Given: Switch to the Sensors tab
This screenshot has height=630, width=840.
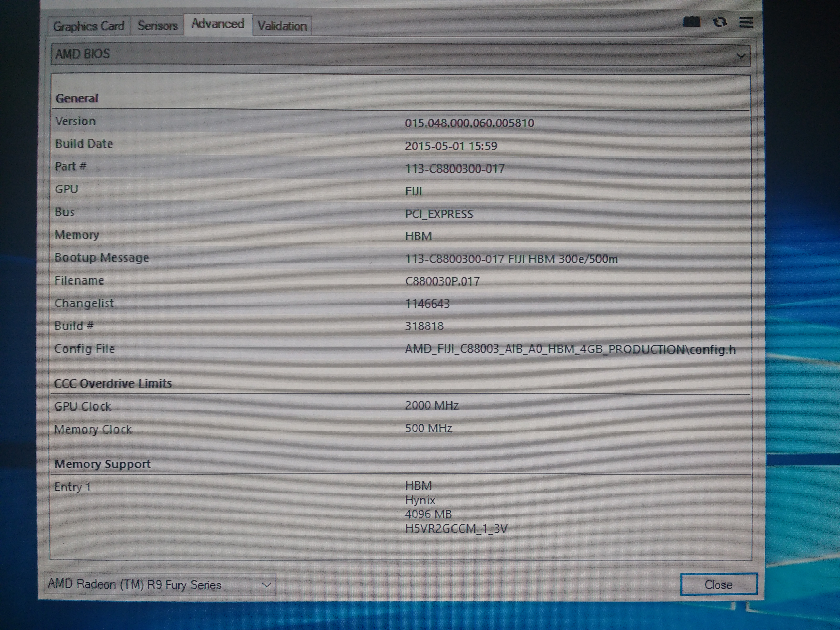Looking at the screenshot, I should pyautogui.click(x=157, y=25).
